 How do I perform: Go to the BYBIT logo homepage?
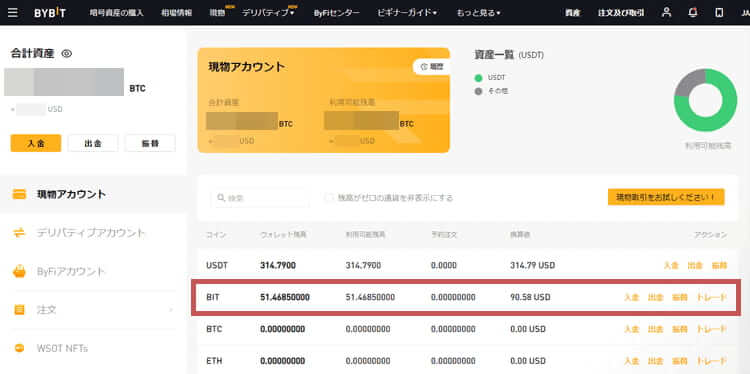coord(50,13)
